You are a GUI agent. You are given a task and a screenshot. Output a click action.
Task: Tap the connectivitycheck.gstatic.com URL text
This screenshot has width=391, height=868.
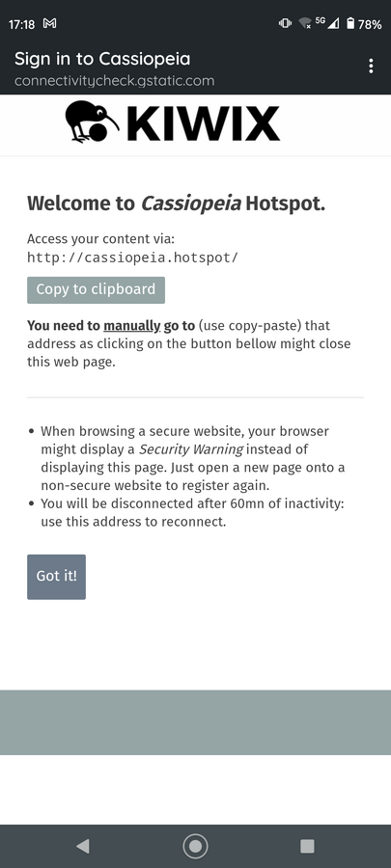click(115, 81)
